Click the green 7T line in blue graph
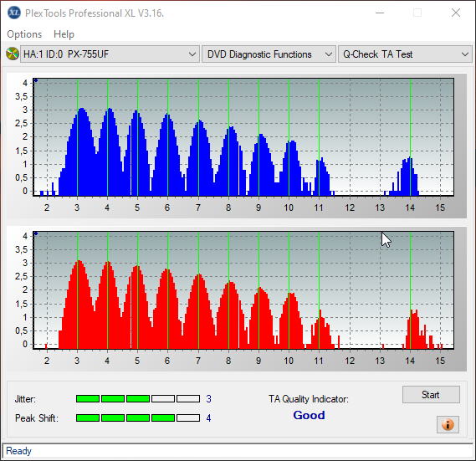 198,136
